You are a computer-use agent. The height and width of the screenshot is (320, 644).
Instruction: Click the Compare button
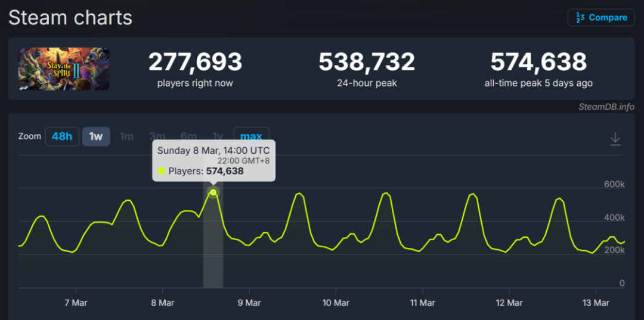[x=601, y=18]
